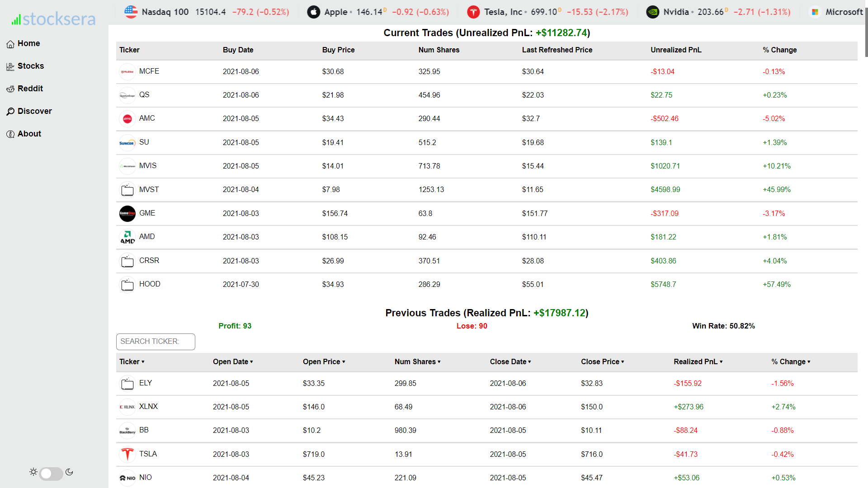Click the Apple icon in ticker tape
The height and width of the screenshot is (488, 868).
pyautogui.click(x=313, y=12)
